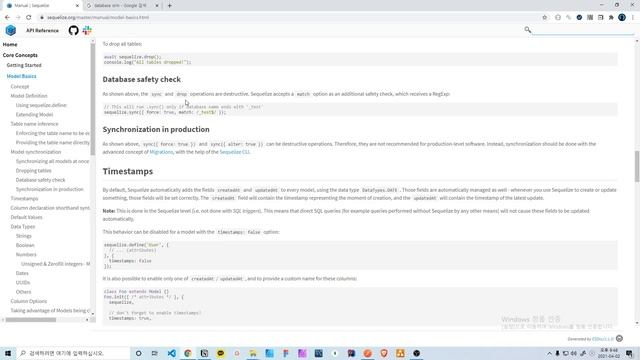Image resolution: width=640 pixels, height=360 pixels.
Task: Open the Brave browser taskbar icon
Action: click(x=384, y=353)
